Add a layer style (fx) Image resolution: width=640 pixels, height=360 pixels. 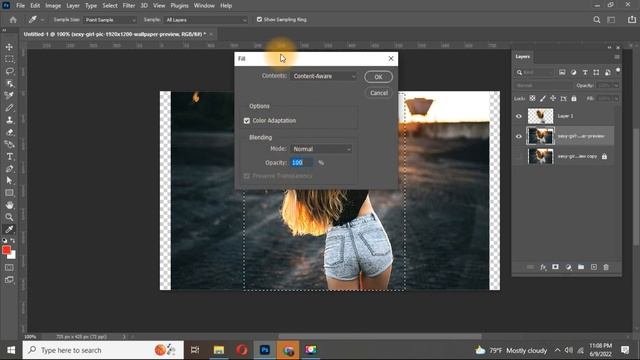(543, 267)
